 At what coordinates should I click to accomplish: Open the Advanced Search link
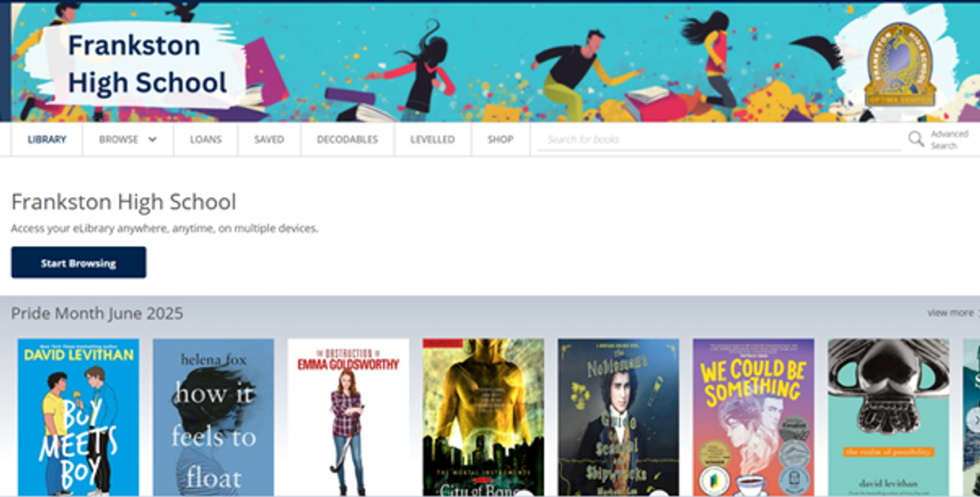(x=949, y=140)
